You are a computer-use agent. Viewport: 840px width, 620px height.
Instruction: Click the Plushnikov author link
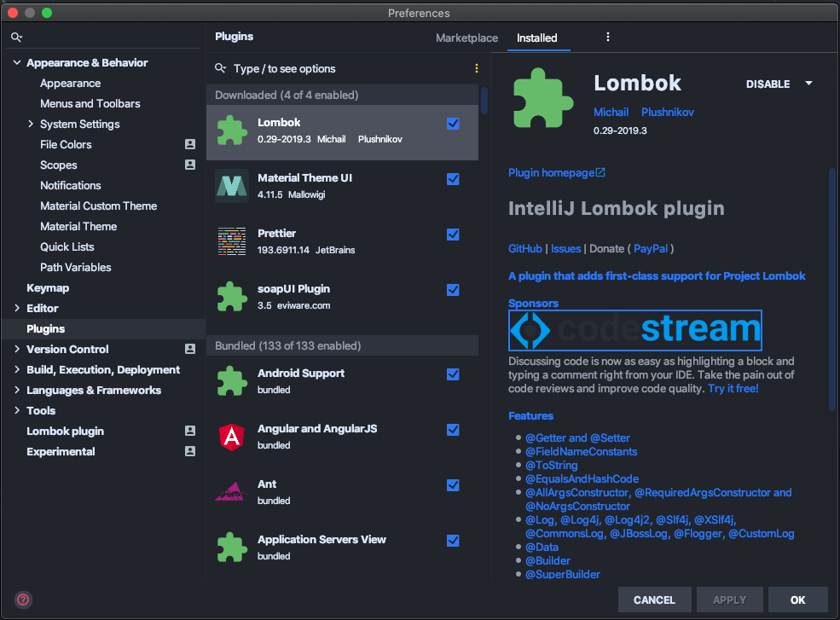click(x=668, y=112)
